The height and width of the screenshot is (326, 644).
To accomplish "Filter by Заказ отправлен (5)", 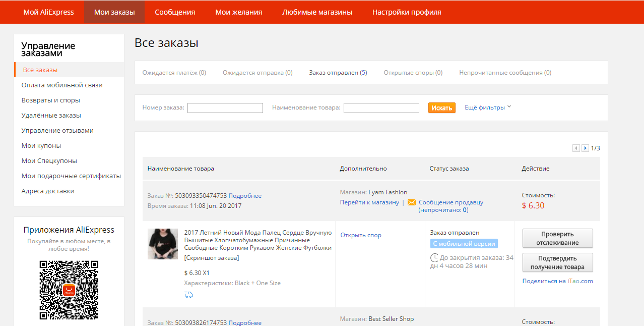I will [x=338, y=73].
